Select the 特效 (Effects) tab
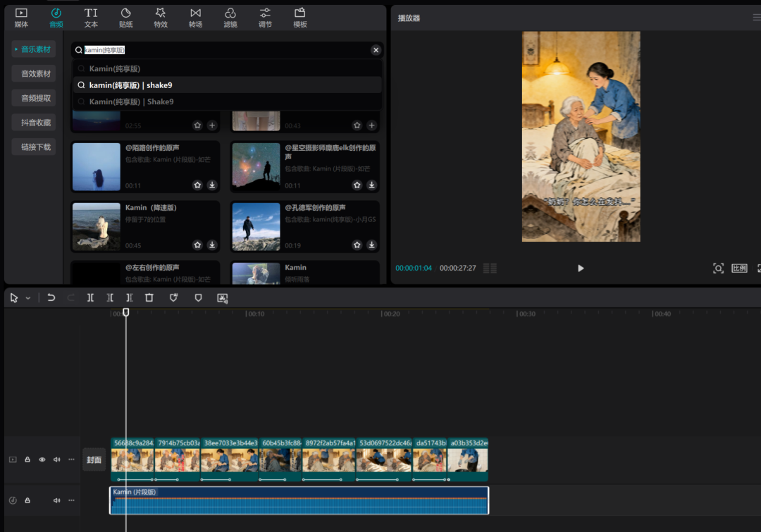The image size is (761, 532). pyautogui.click(x=161, y=18)
